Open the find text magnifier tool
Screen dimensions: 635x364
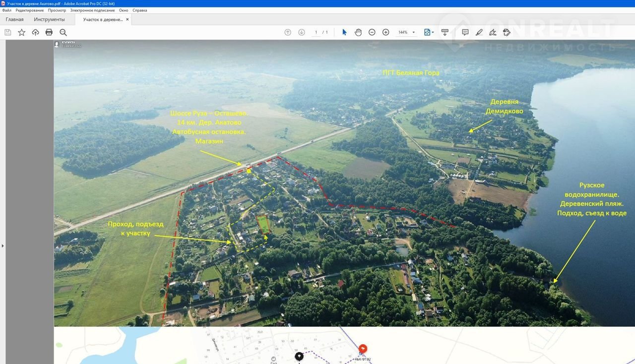tap(63, 32)
